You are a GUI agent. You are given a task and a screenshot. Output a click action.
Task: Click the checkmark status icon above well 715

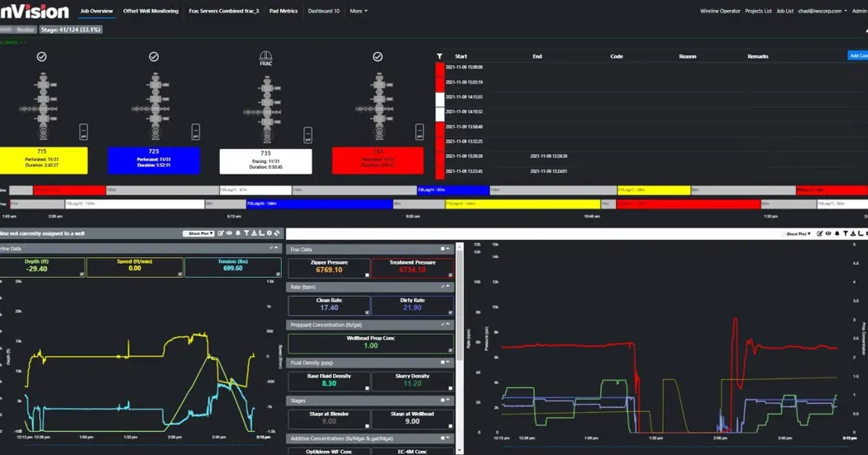(x=41, y=56)
